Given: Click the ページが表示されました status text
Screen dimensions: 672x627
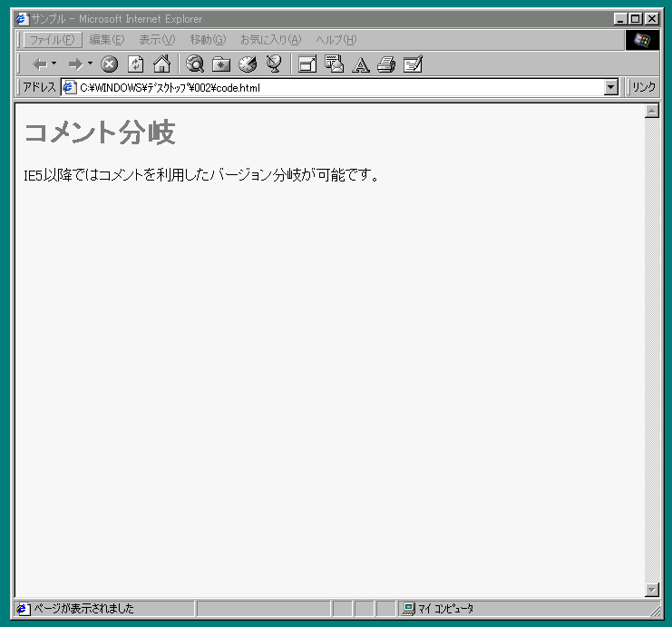Looking at the screenshot, I should (84, 609).
